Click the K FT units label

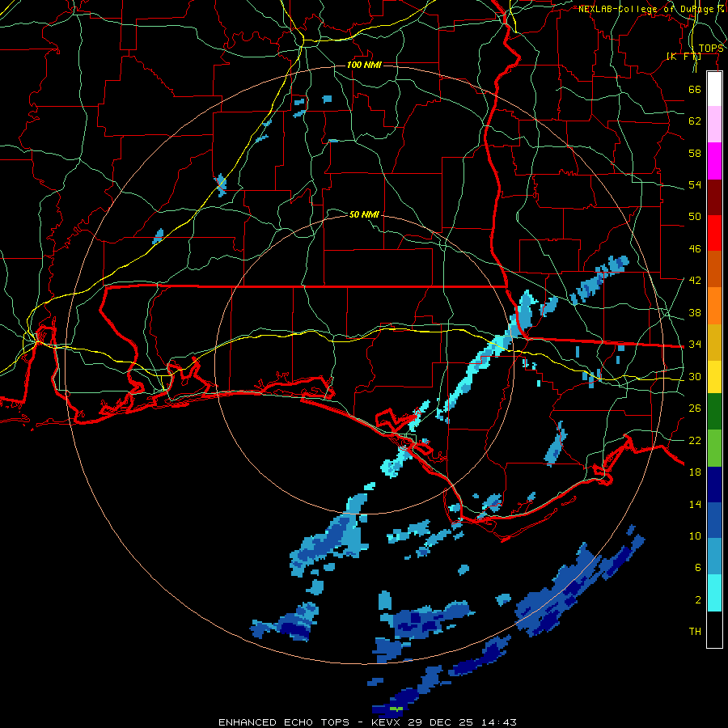[684, 57]
